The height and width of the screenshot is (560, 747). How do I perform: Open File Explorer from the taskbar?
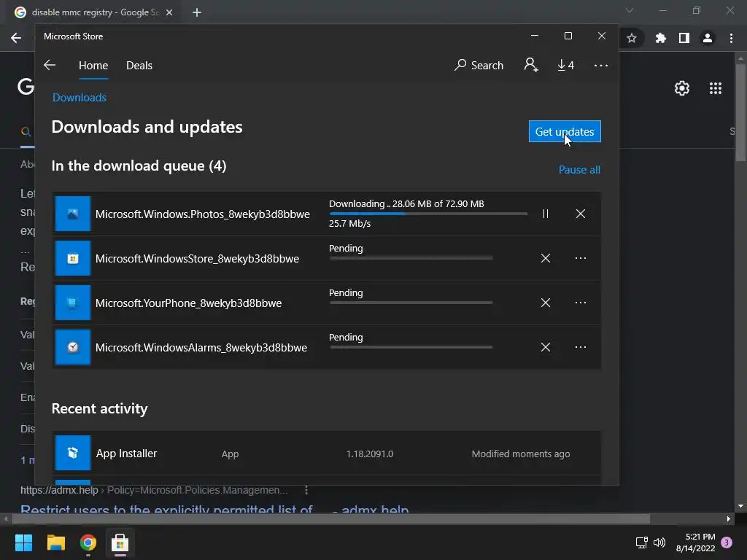click(x=55, y=542)
